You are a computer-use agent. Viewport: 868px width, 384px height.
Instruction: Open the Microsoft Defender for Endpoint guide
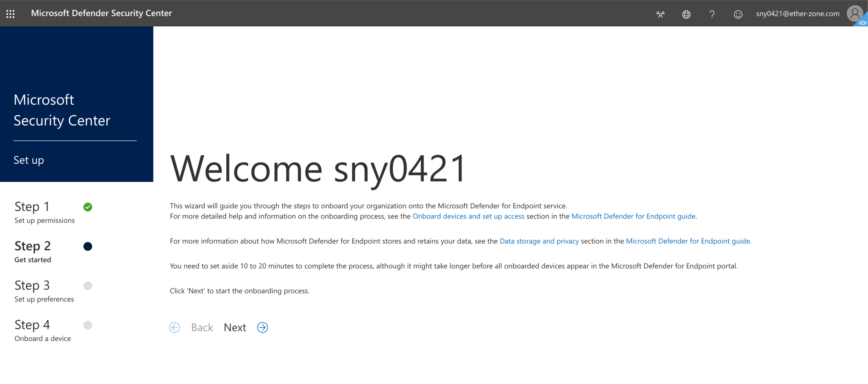pos(633,216)
